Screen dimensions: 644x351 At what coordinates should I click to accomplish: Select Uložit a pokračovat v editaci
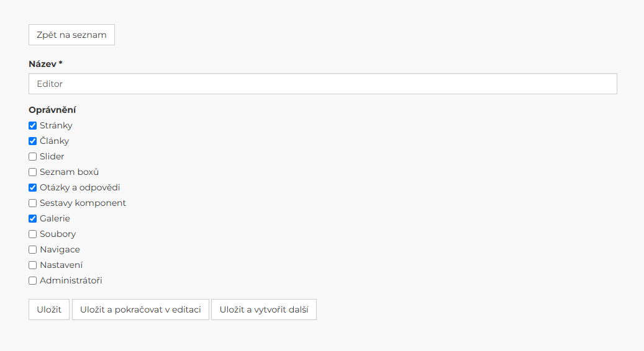point(140,309)
